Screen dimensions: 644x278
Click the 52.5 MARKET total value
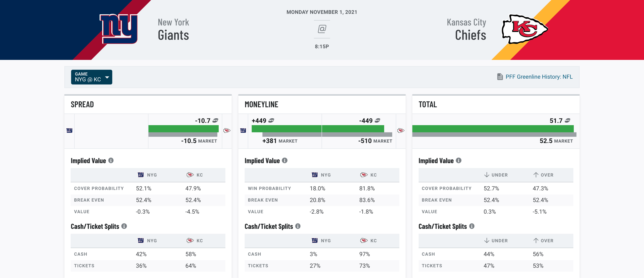(556, 141)
